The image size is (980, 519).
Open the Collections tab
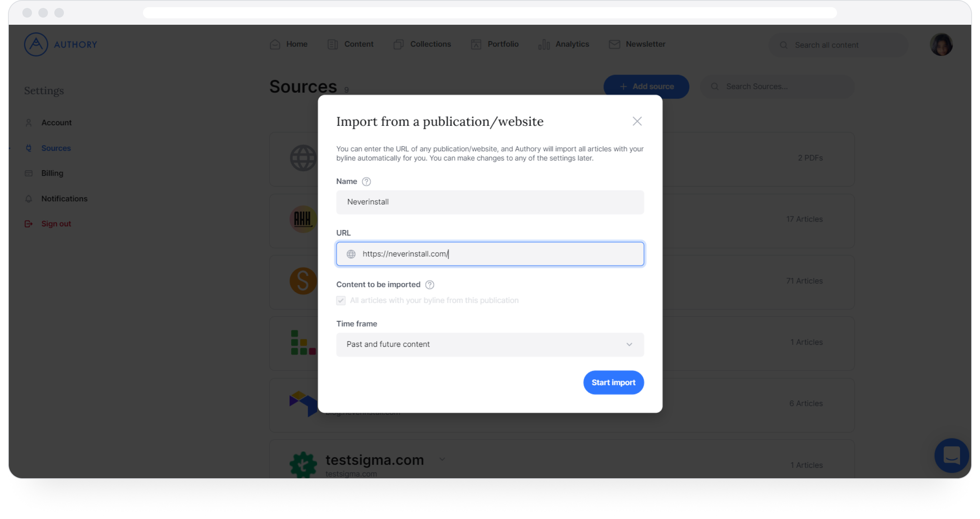coord(422,44)
